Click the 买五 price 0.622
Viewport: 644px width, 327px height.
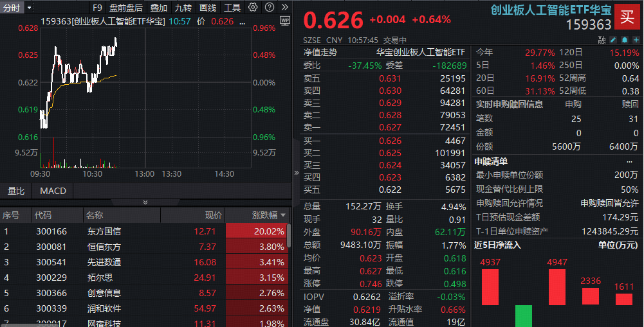coord(390,190)
